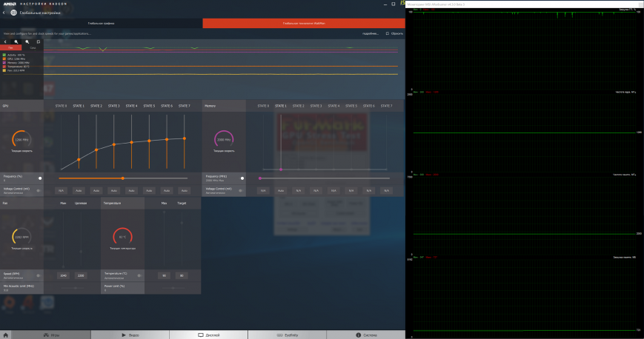Click the Memory current speed gauge showing 2000 MHz
The image size is (644, 339).
click(x=224, y=140)
